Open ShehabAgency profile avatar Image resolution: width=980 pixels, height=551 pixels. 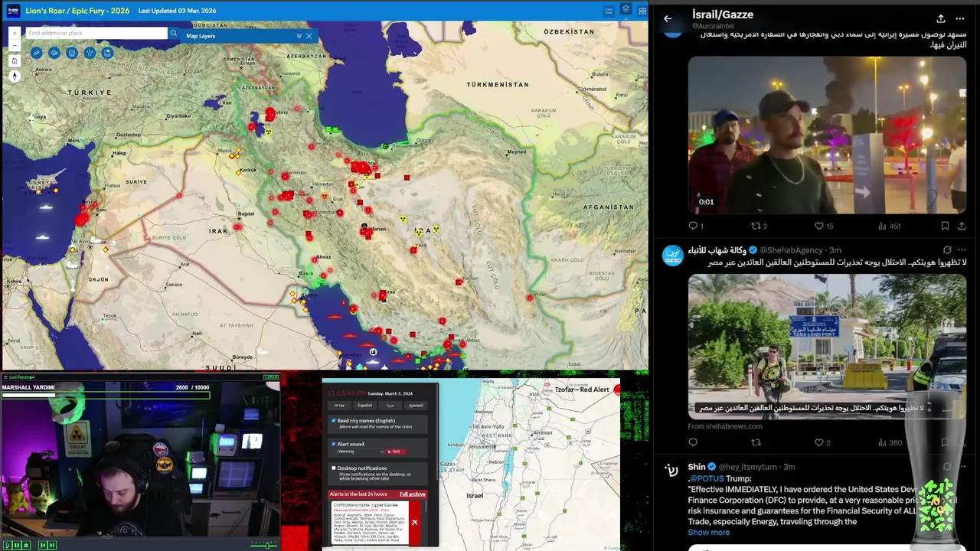673,256
